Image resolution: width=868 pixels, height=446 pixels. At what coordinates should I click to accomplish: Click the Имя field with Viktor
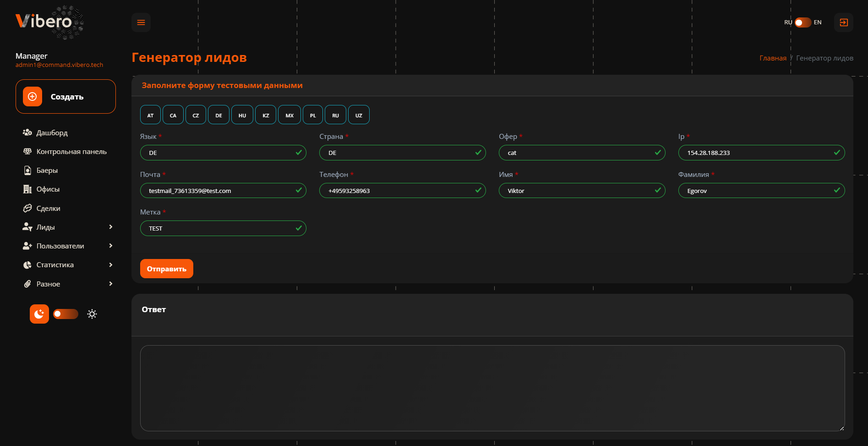coord(582,191)
